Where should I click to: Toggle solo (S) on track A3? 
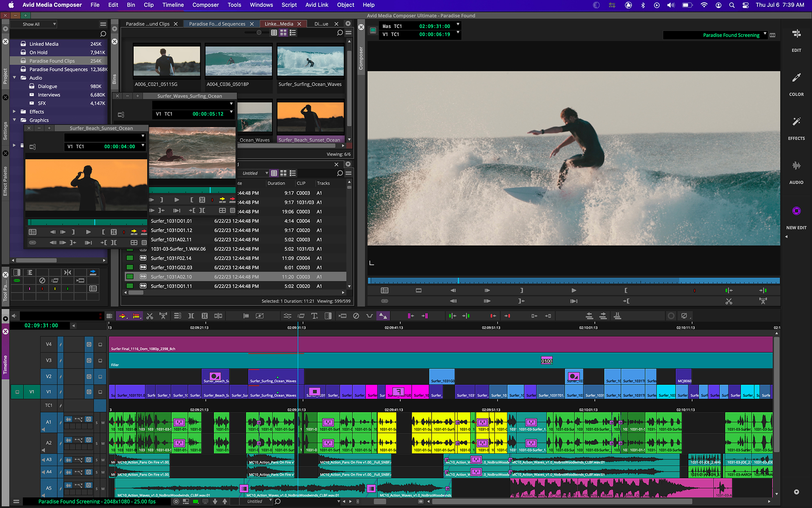tap(97, 460)
